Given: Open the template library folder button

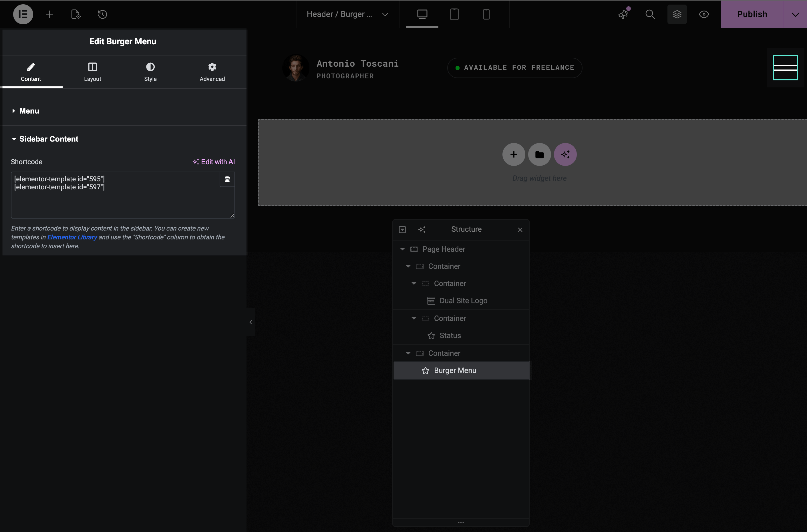Looking at the screenshot, I should [539, 155].
